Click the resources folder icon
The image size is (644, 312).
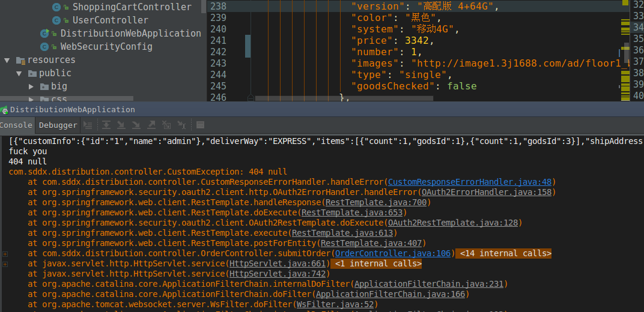(20, 60)
